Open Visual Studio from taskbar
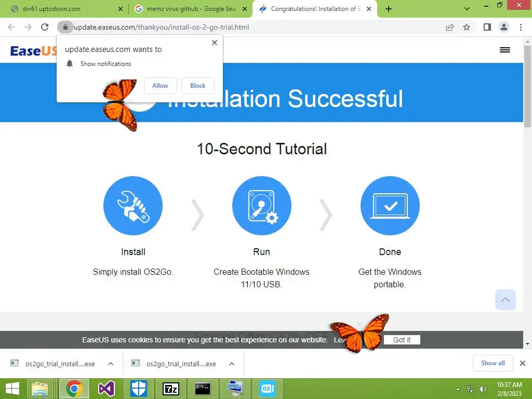The image size is (532, 399). click(106, 389)
